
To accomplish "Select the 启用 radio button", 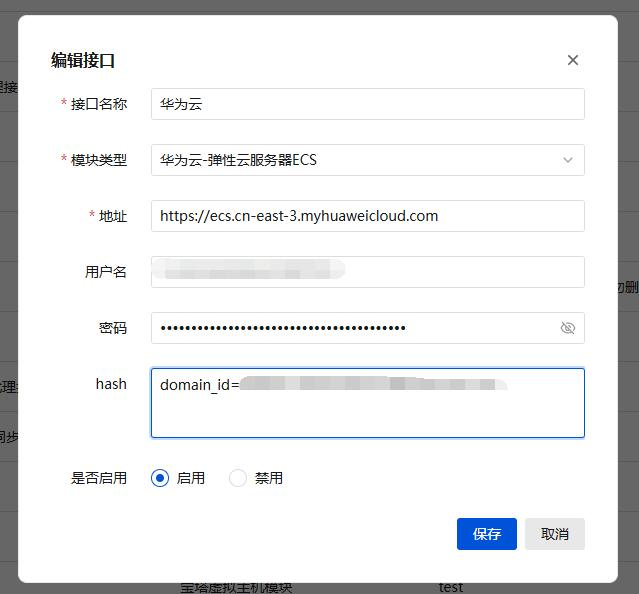I will click(x=160, y=478).
